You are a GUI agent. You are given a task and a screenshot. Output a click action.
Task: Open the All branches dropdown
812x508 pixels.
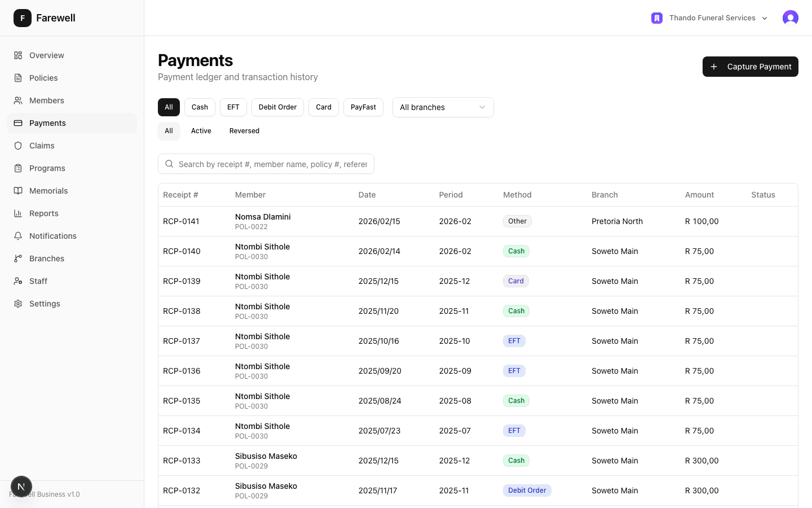(443, 107)
